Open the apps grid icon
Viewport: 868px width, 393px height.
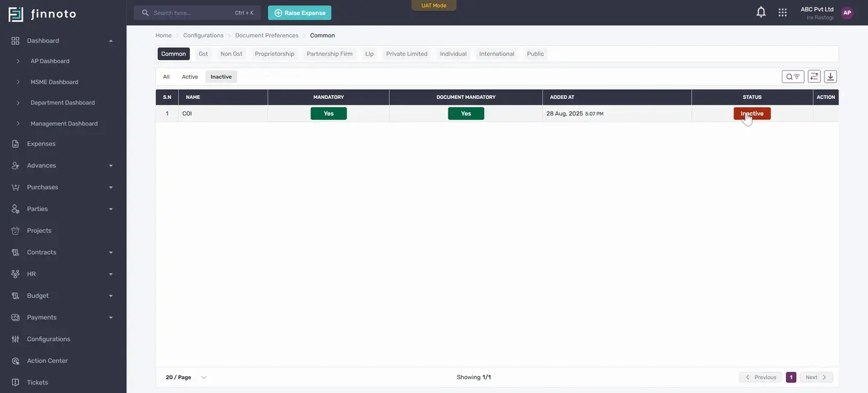click(x=782, y=12)
